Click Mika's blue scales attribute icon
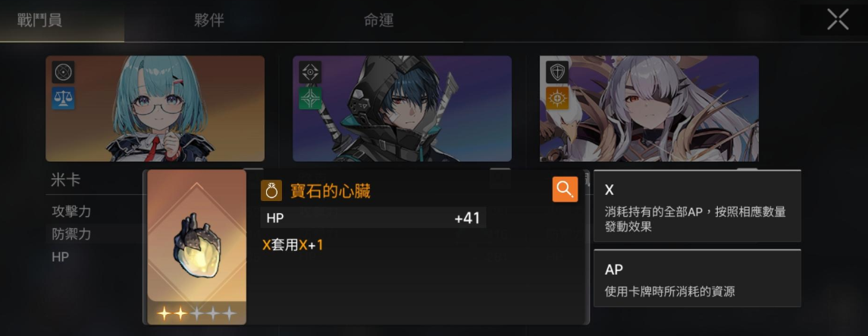868x336 pixels. click(x=63, y=98)
